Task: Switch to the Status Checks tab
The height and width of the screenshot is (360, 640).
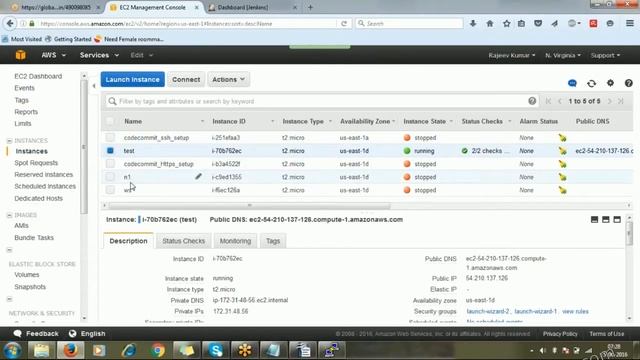Action: (x=183, y=241)
